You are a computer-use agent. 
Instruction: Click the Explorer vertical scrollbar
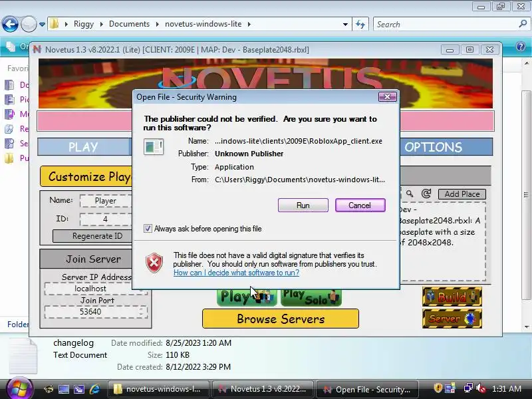tap(526, 195)
